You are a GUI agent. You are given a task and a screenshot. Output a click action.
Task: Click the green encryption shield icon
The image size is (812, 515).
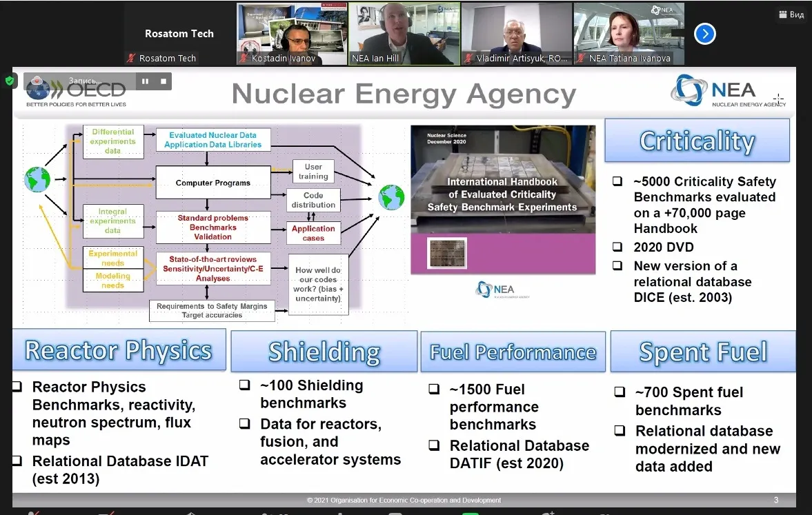[x=10, y=81]
